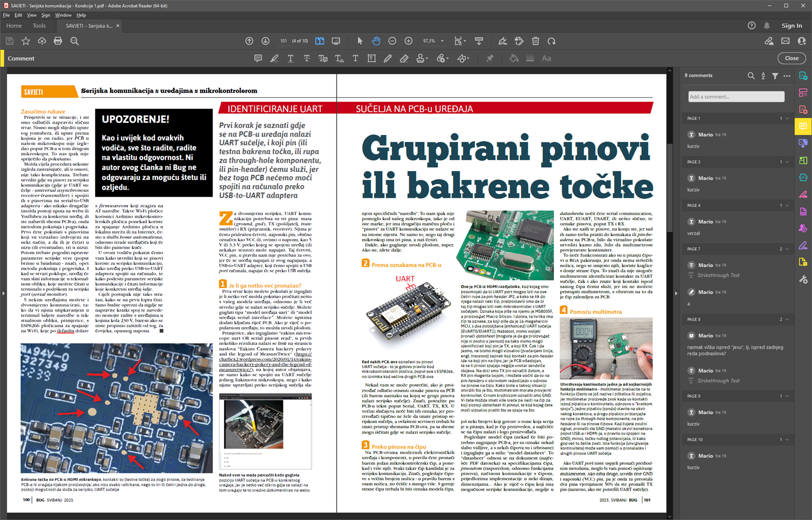Open the Edit menu
This screenshot has width=812, height=520.
(x=18, y=15)
